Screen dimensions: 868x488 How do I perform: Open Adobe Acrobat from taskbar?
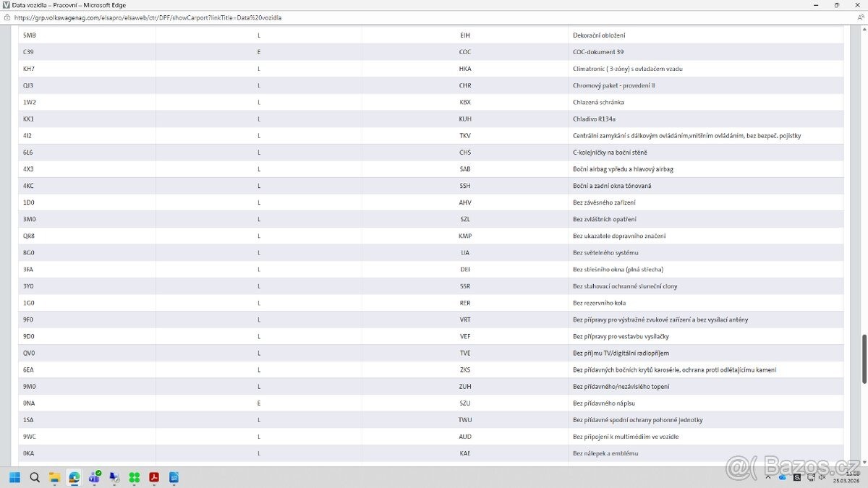click(x=154, y=477)
